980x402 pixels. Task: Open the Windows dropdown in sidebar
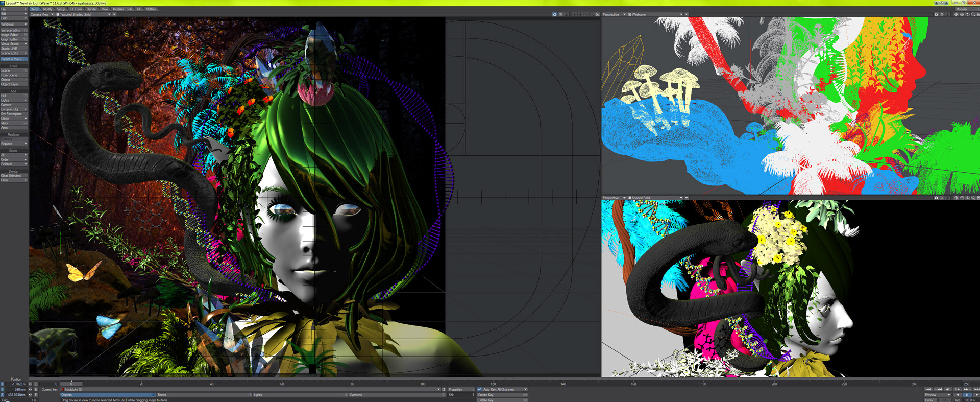click(x=14, y=24)
